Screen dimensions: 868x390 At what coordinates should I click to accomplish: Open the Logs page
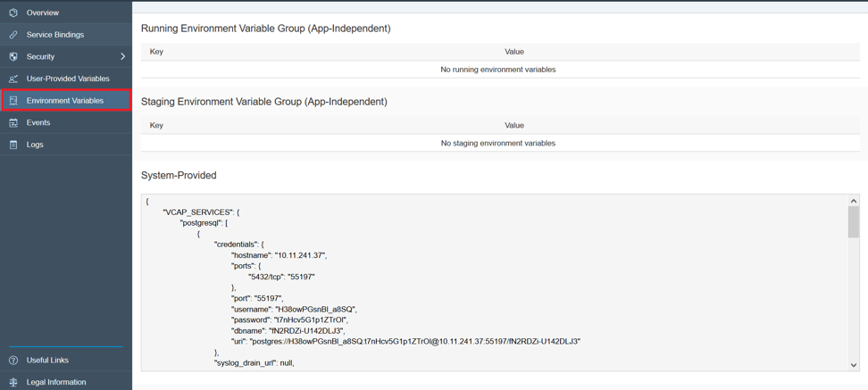(x=35, y=145)
